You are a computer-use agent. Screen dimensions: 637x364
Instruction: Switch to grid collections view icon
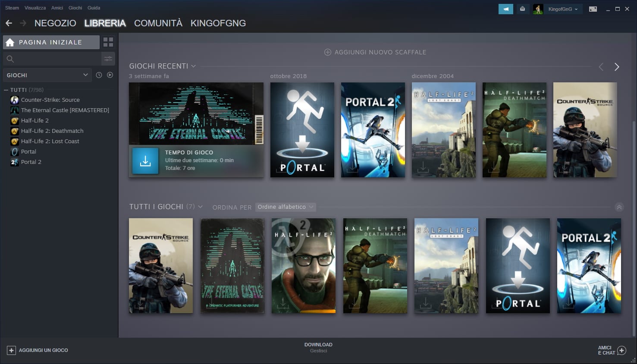coord(108,42)
